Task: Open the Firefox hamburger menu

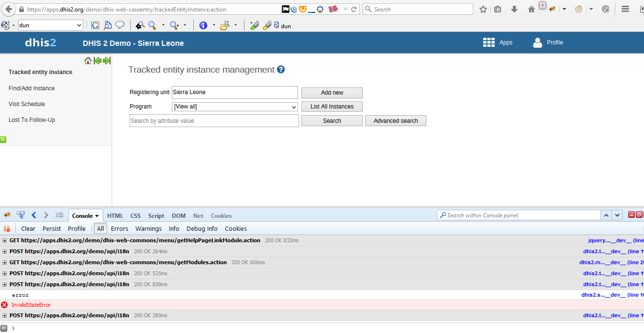Action: (x=625, y=9)
